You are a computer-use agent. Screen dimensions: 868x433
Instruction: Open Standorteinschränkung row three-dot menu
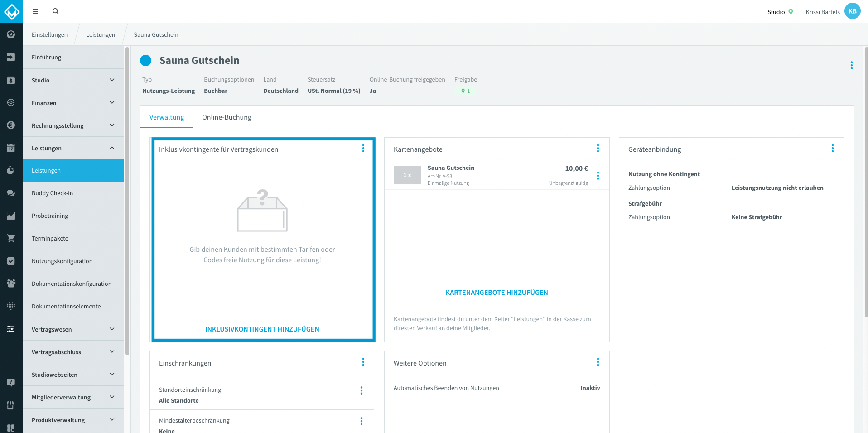point(361,390)
